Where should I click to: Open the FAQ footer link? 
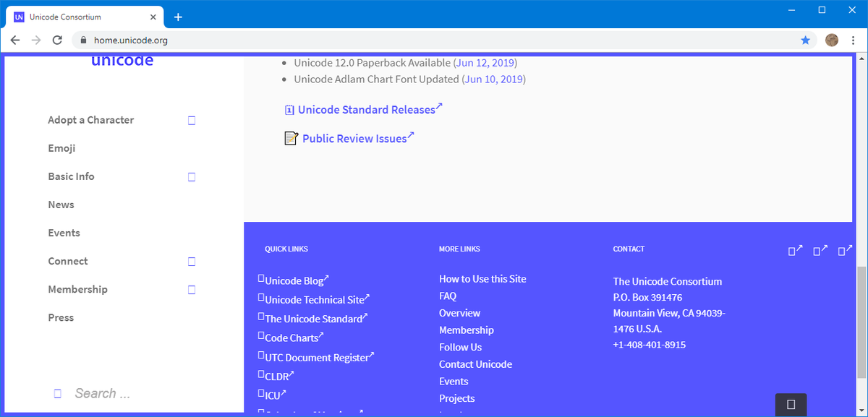click(x=448, y=296)
